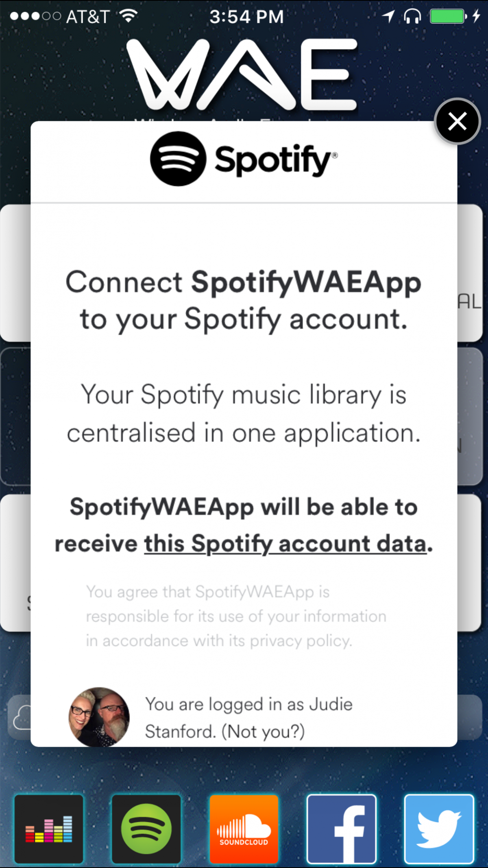Viewport: 488px width, 868px height.
Task: Tap the privacy policy agreement text
Action: [x=236, y=616]
